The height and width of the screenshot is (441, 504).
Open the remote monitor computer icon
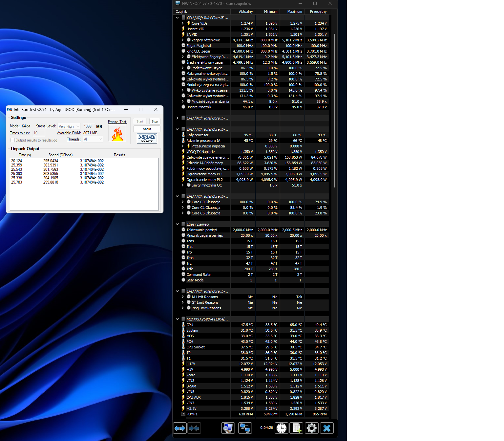[228, 428]
